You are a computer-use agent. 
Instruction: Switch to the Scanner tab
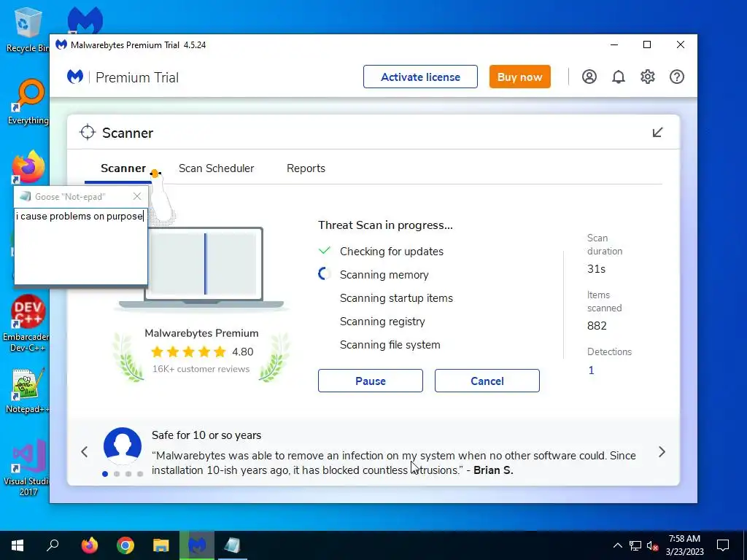[x=123, y=168]
